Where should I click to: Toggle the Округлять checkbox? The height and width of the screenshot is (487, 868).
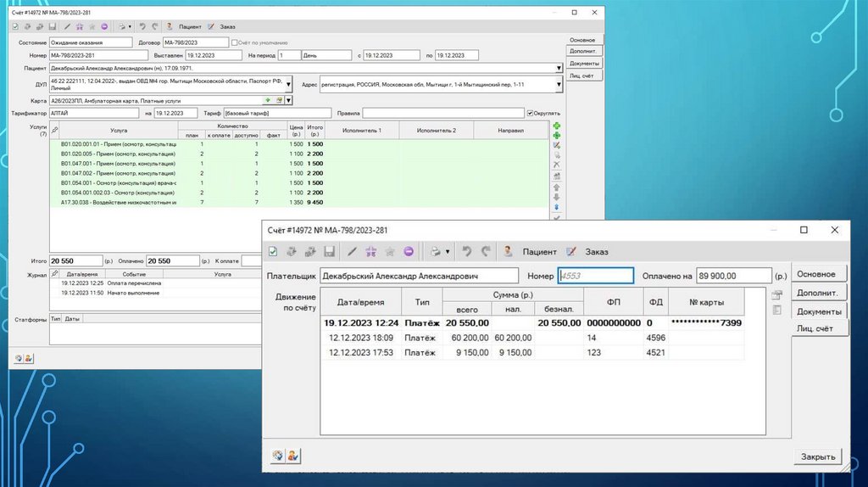click(531, 113)
